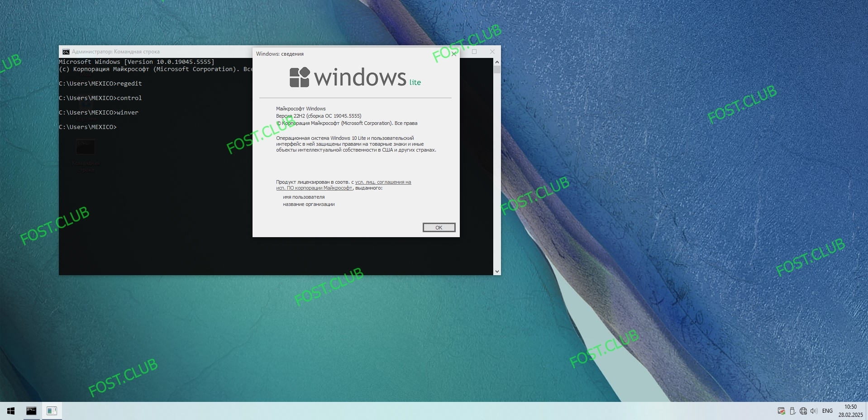Image resolution: width=868 pixels, height=420 pixels.
Task: Open the network globe tray icon
Action: (803, 411)
